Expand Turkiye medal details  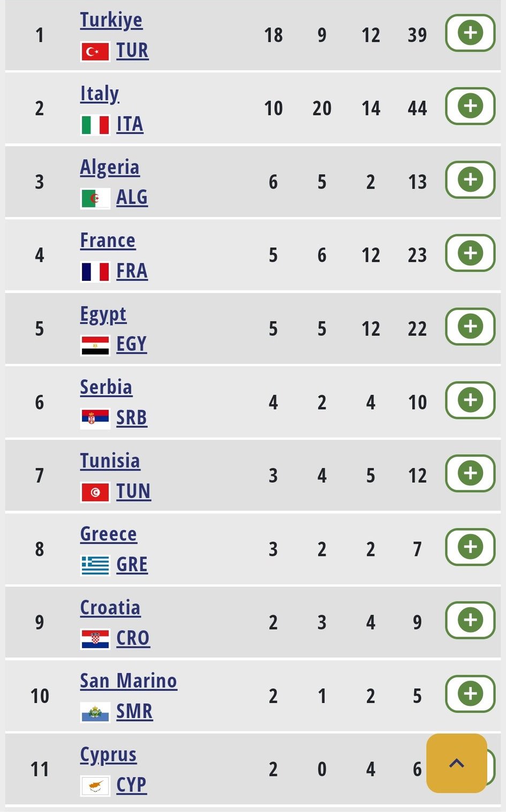470,33
